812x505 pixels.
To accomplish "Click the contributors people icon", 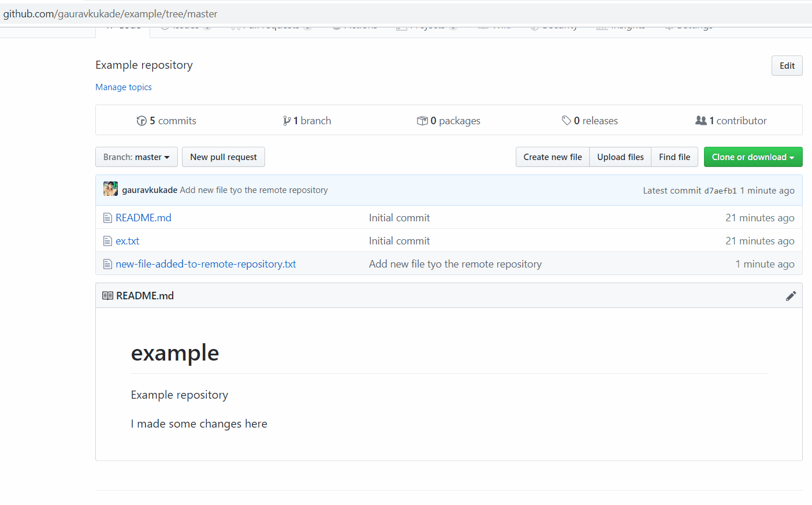I will (701, 121).
